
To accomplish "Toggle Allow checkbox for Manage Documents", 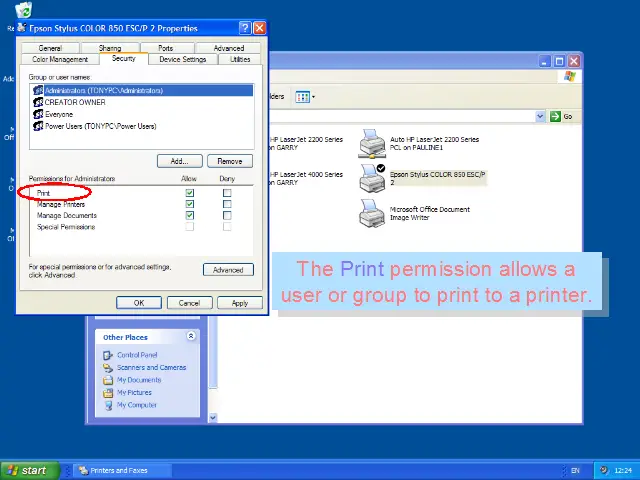I will coord(189,216).
